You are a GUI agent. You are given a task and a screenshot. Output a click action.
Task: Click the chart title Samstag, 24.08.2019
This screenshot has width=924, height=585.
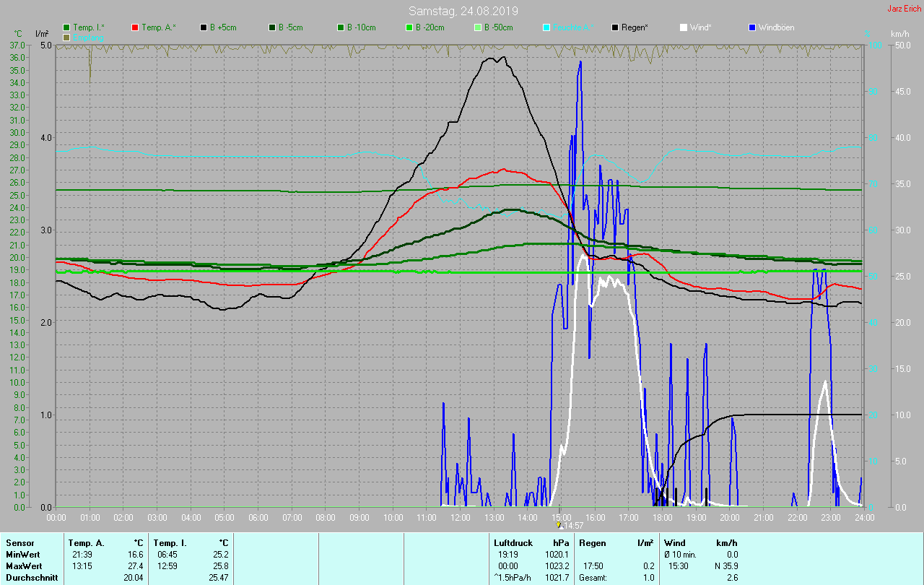pos(463,11)
